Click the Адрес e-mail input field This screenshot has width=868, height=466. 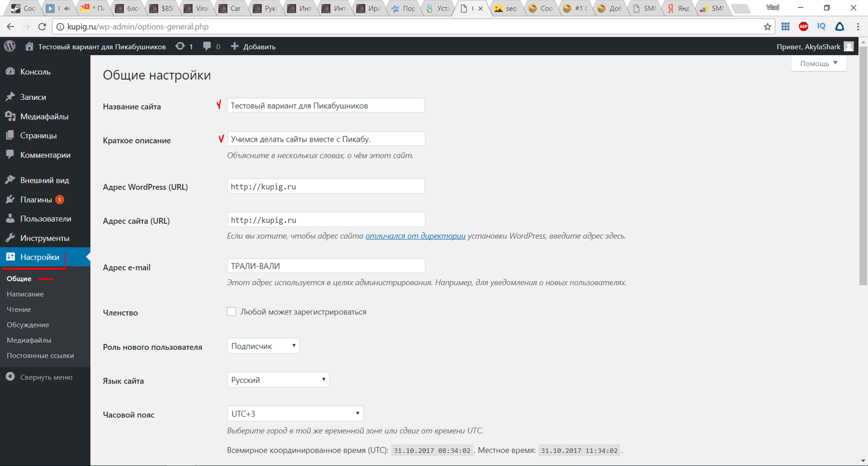(325, 266)
